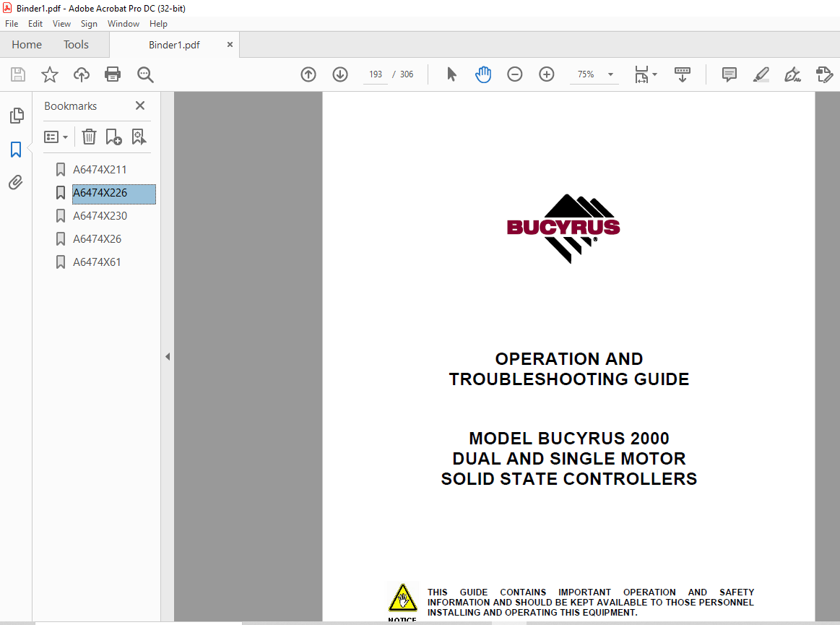Activate the Hand pan tool
The image size is (840, 625).
click(x=482, y=74)
